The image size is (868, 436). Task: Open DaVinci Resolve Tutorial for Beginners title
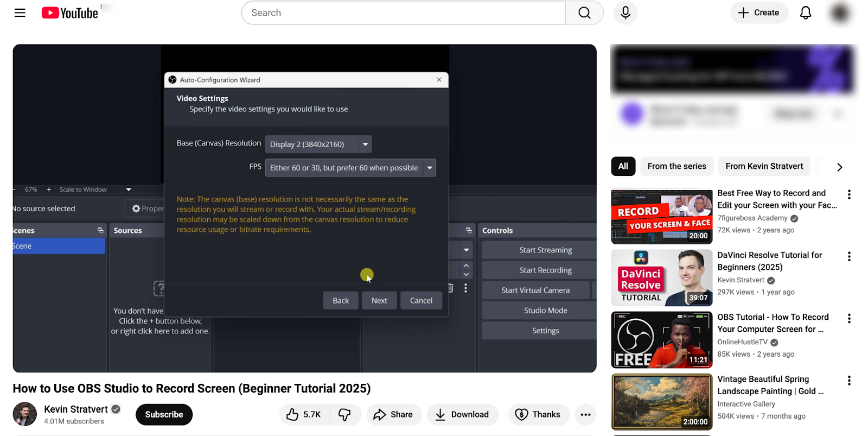point(769,261)
